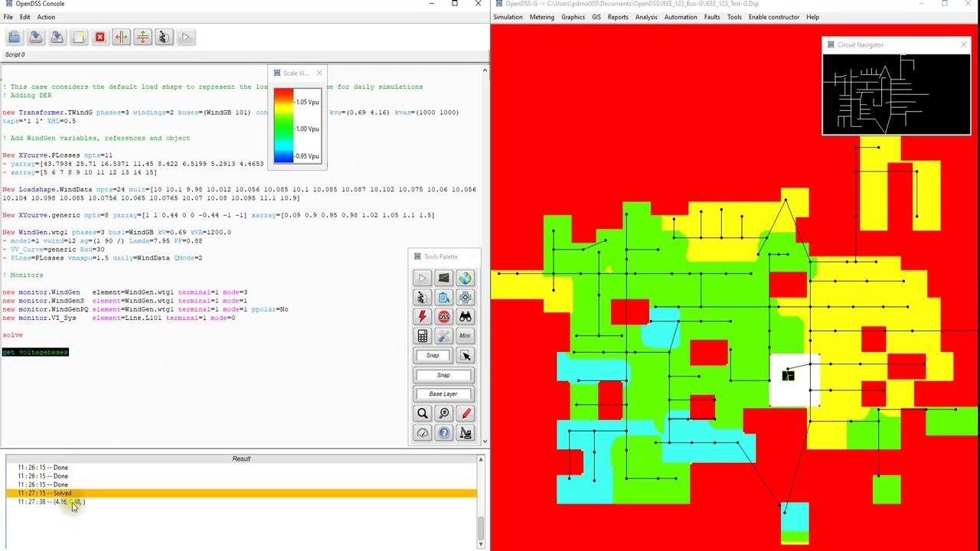Click the narrow Snap button beside pointer tool
The image size is (980, 551).
click(x=433, y=355)
